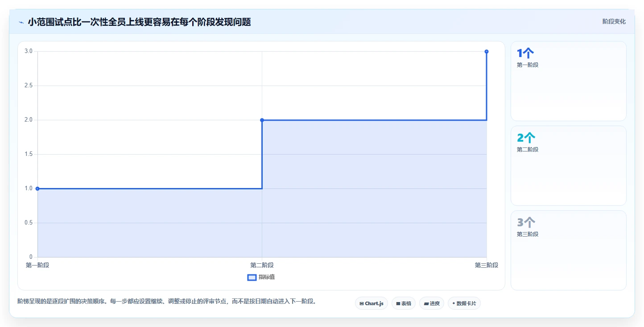Click the 2.0 y-axis value

click(29, 120)
